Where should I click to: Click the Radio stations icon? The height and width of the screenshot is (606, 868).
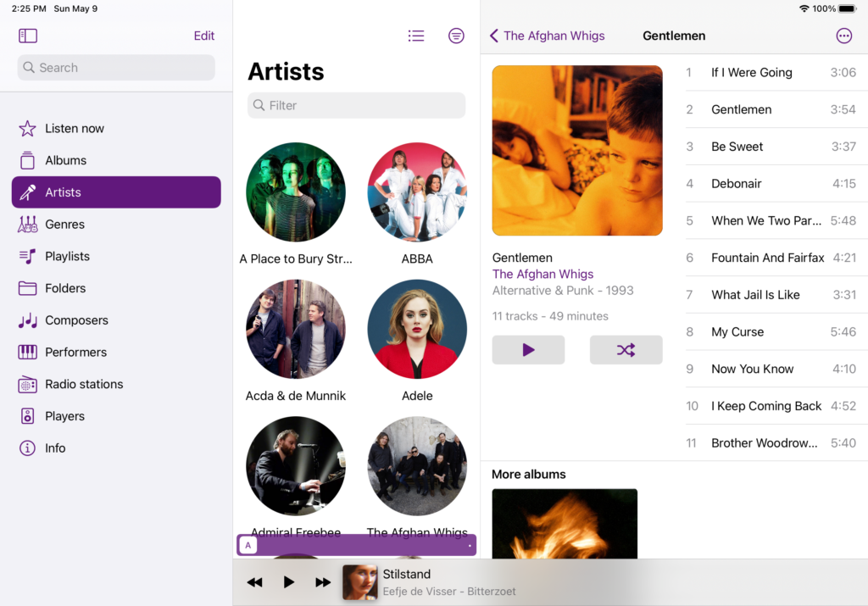click(x=28, y=384)
